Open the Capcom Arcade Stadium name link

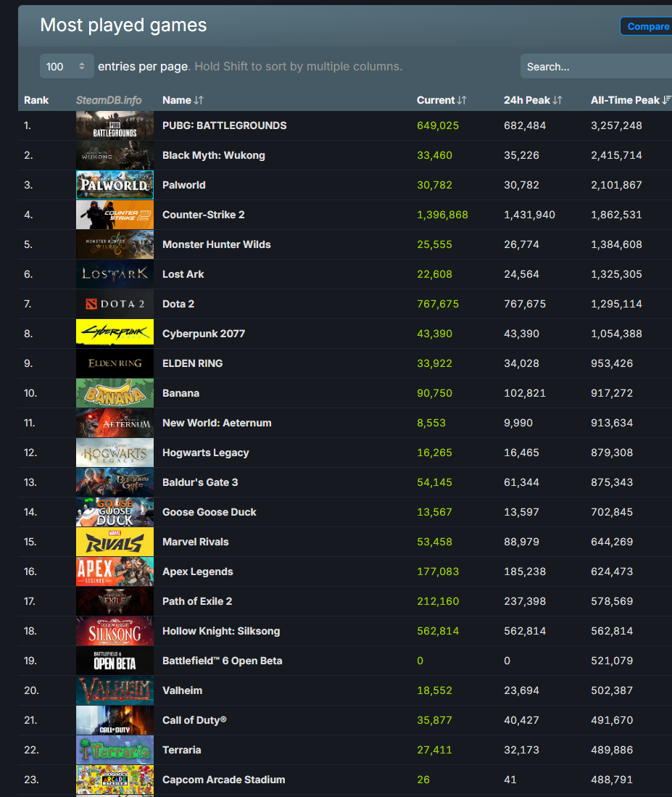point(223,780)
